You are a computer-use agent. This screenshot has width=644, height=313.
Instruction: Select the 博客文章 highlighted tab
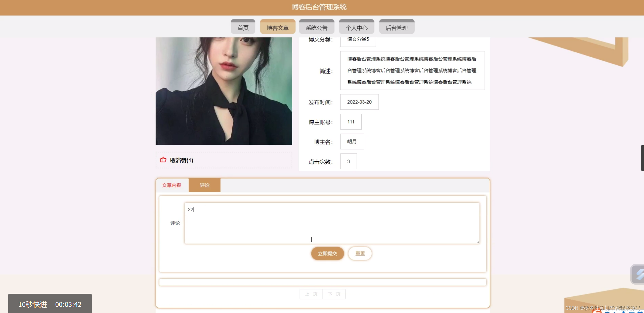tap(277, 27)
